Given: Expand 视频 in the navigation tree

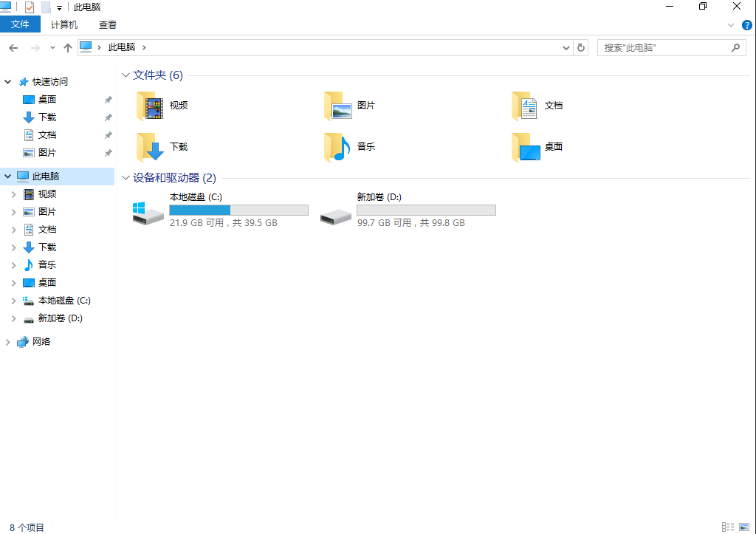Looking at the screenshot, I should 13,194.
